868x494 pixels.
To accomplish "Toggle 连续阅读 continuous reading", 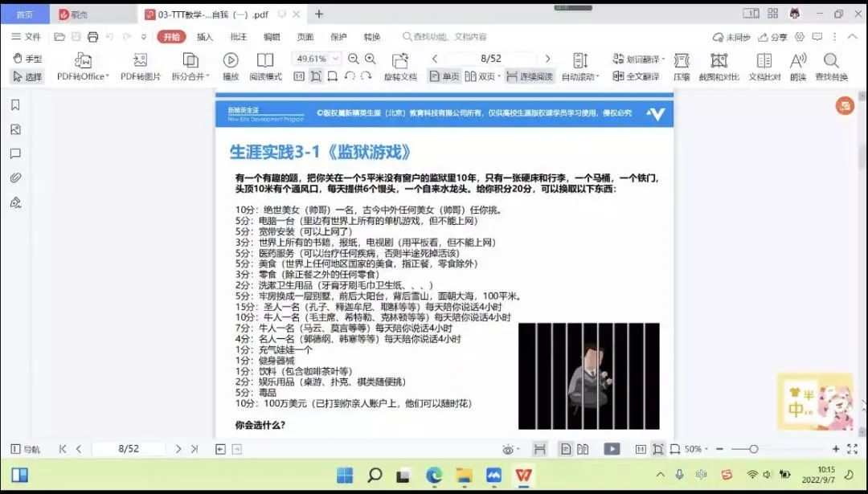I will [x=530, y=76].
